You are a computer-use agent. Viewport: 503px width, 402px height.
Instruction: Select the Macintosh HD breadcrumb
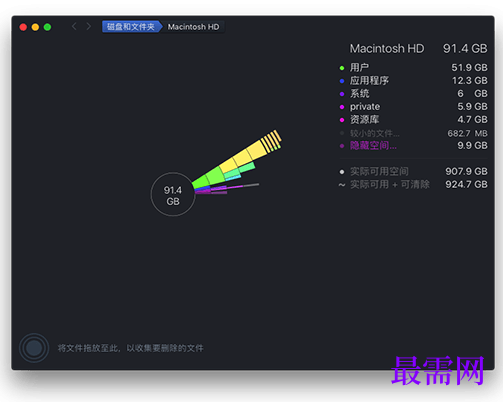193,27
